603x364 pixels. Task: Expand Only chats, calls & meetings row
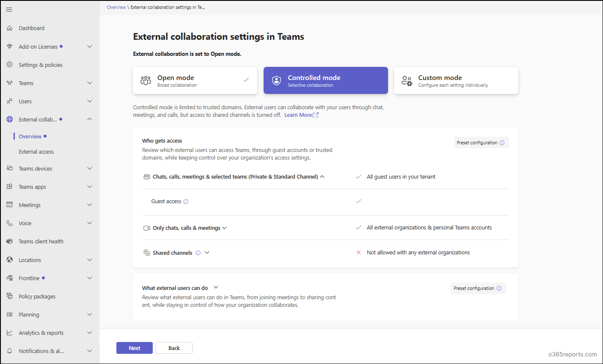(x=225, y=228)
